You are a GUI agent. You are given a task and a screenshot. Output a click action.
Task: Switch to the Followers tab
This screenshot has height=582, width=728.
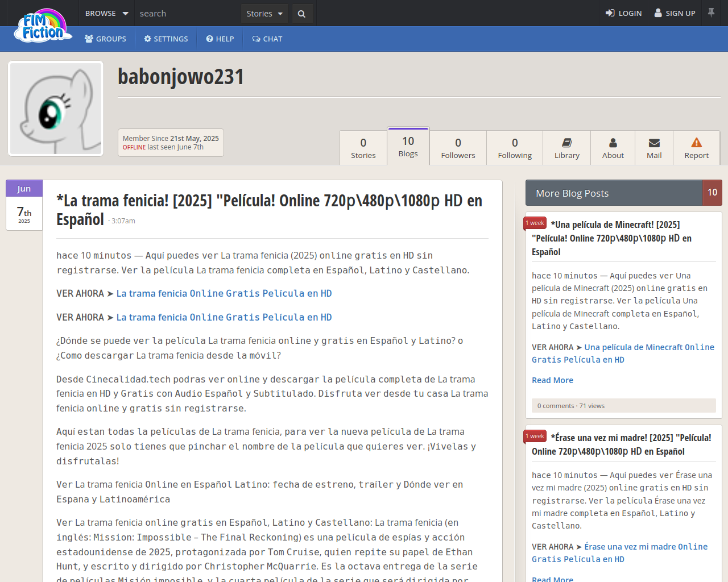458,148
